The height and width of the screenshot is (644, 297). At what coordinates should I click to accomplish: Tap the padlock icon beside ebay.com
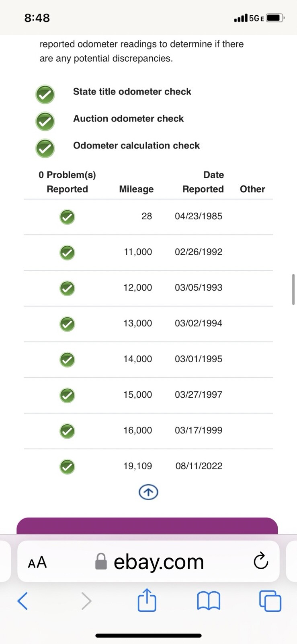coord(101,561)
